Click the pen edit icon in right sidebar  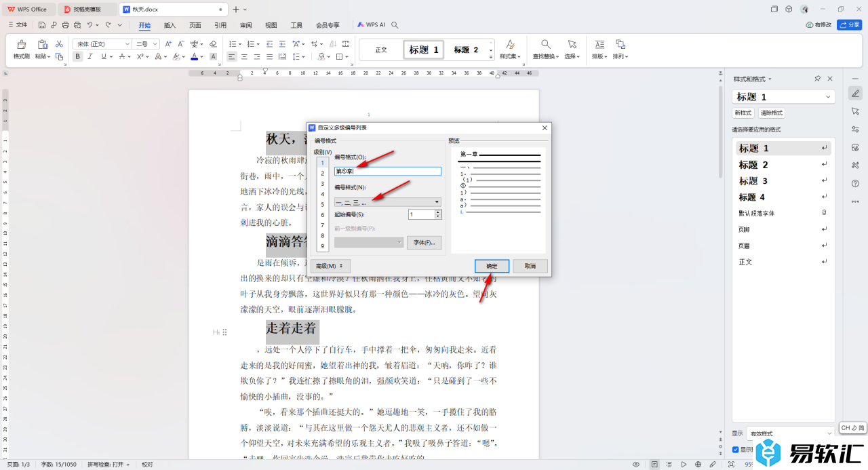click(855, 93)
